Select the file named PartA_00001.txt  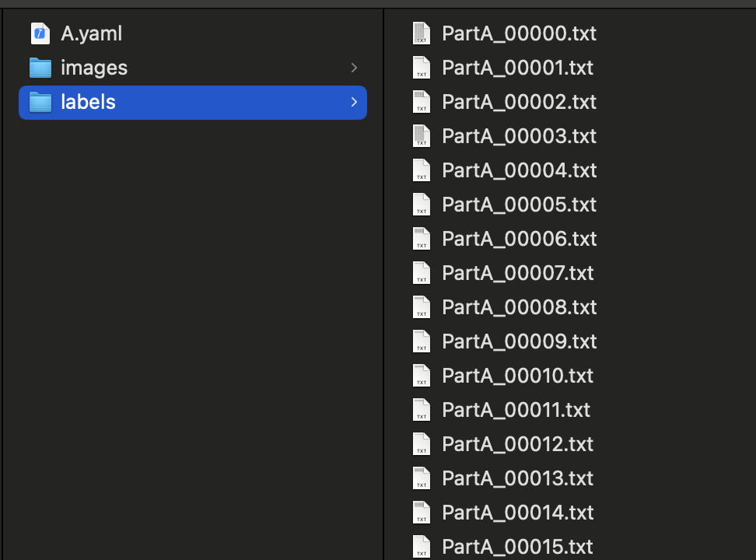(x=517, y=68)
